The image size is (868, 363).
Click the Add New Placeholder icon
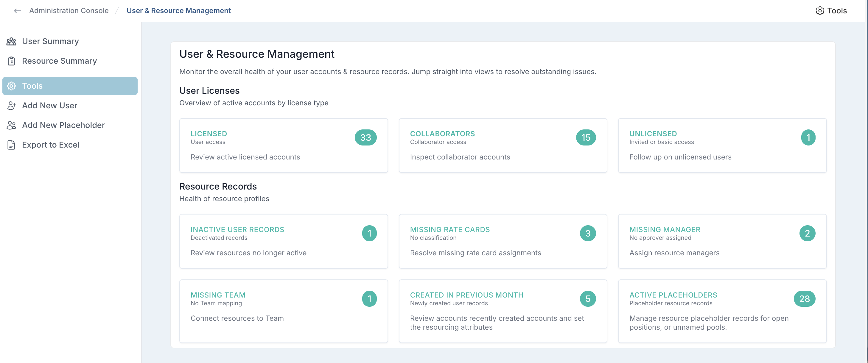[x=11, y=125]
